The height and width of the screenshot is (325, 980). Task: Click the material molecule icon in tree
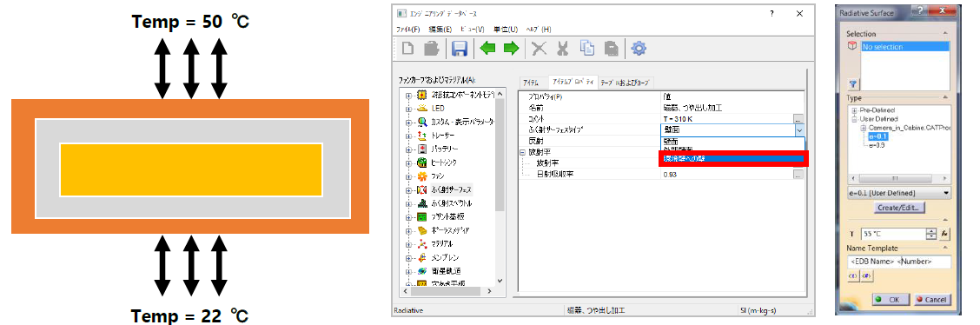click(422, 243)
